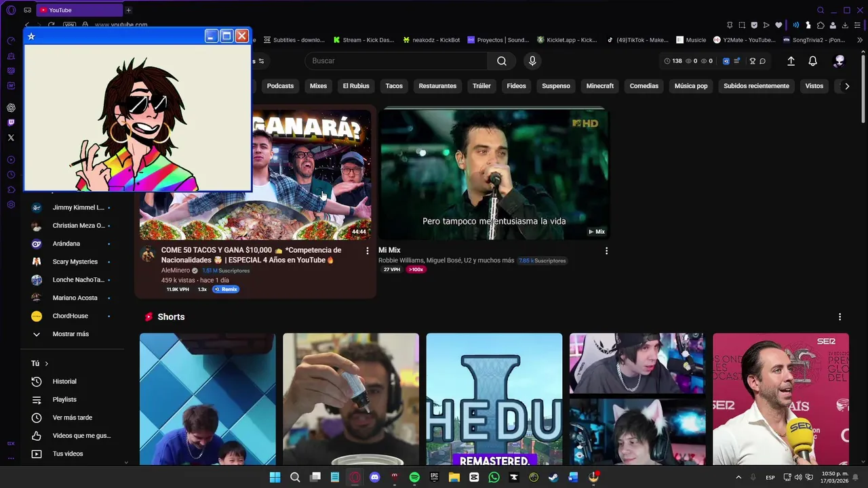Open the Robbie Williams Mi Mix thumbnail
The height and width of the screenshot is (488, 868).
tap(494, 174)
